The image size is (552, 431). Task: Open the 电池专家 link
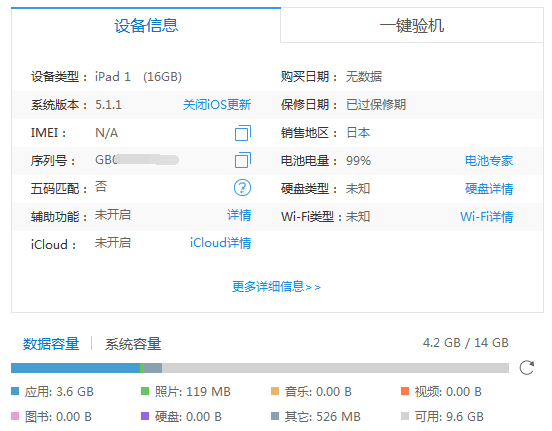coord(489,161)
